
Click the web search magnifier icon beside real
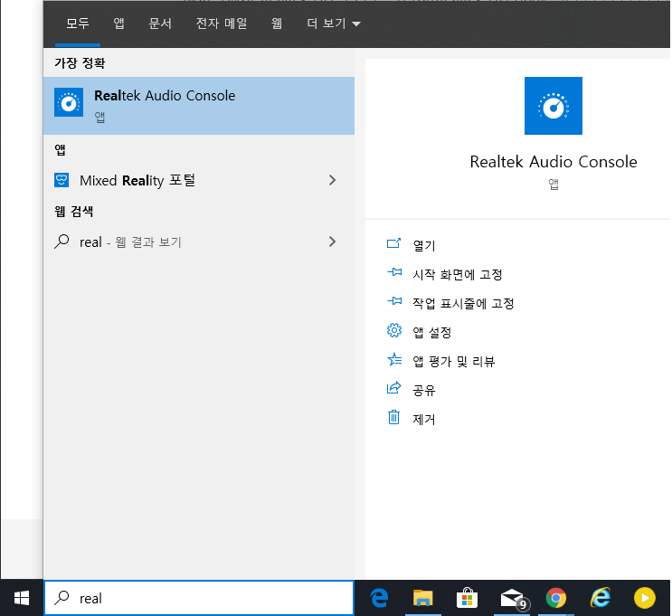62,242
